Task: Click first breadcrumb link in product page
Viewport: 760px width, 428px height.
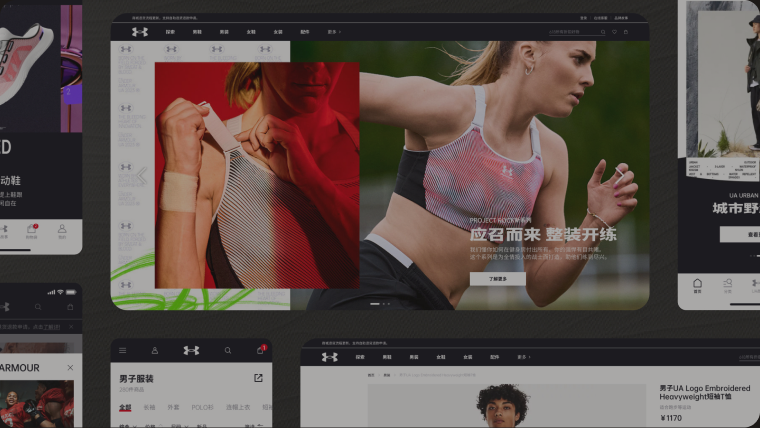Action: click(x=371, y=375)
